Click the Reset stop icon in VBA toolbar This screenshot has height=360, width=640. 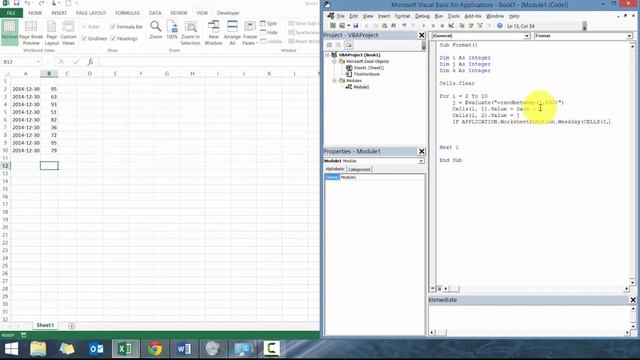point(442,26)
